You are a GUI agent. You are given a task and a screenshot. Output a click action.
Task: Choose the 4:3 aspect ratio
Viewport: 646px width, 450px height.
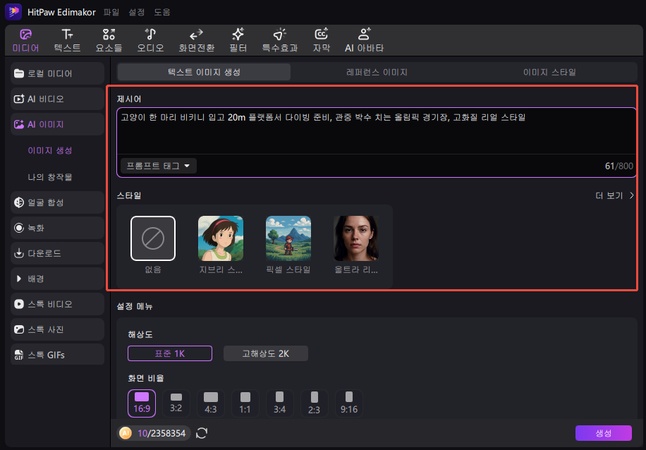tap(211, 403)
